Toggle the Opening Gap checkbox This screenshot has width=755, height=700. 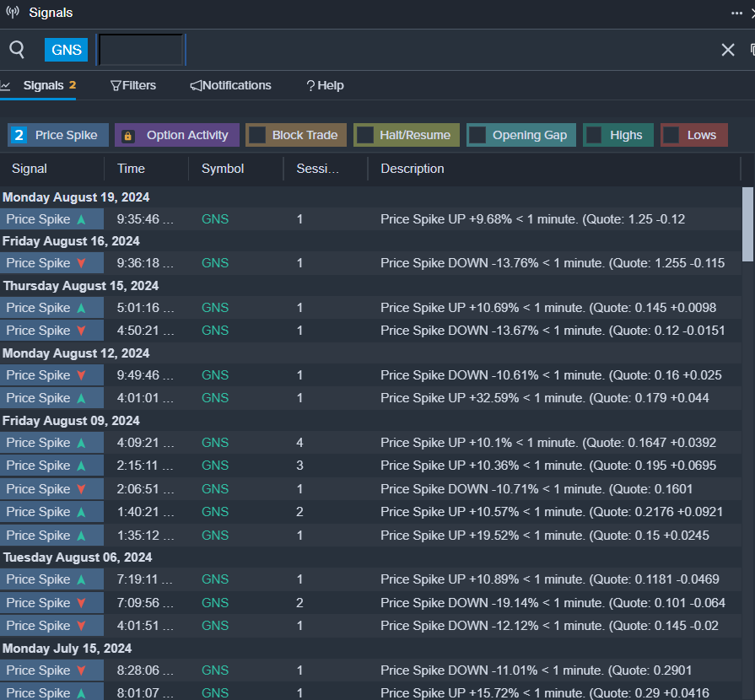[x=477, y=135]
